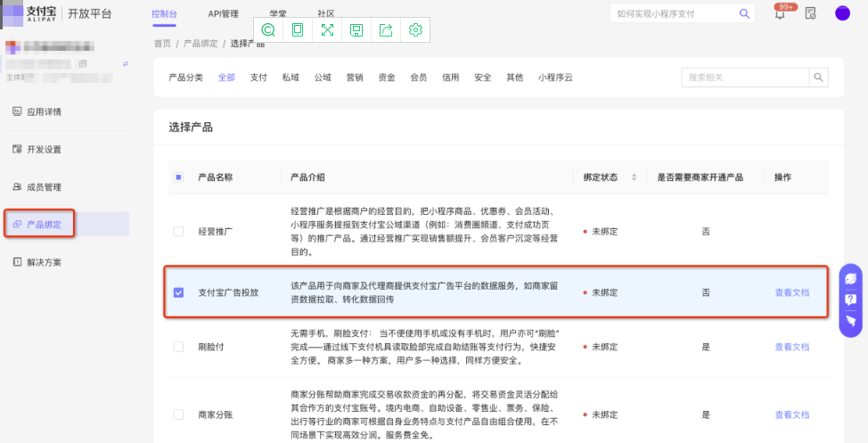Filter products by 会员 category
Screen dimensions: 868x443
click(x=419, y=78)
